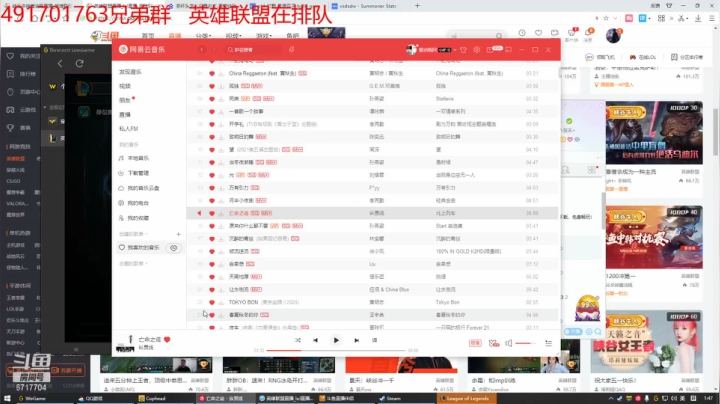Screen dimensions: 720x404
Task: Open Douyu 视频 video dropdown
Action: pyautogui.click(x=233, y=36)
